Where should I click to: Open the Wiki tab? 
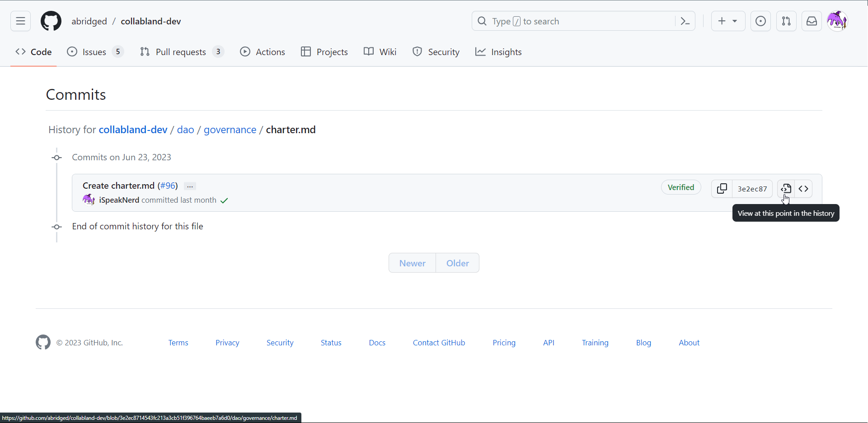pyautogui.click(x=380, y=52)
